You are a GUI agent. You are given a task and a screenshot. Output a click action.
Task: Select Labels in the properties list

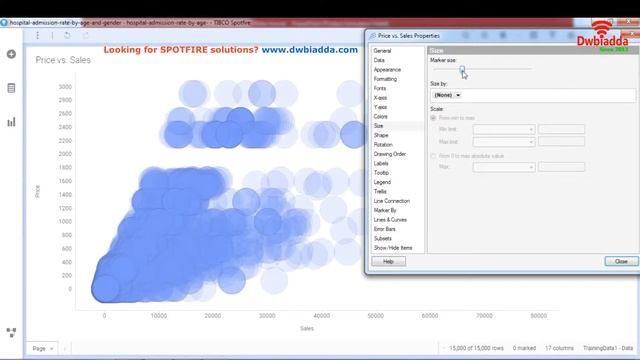[x=381, y=164]
